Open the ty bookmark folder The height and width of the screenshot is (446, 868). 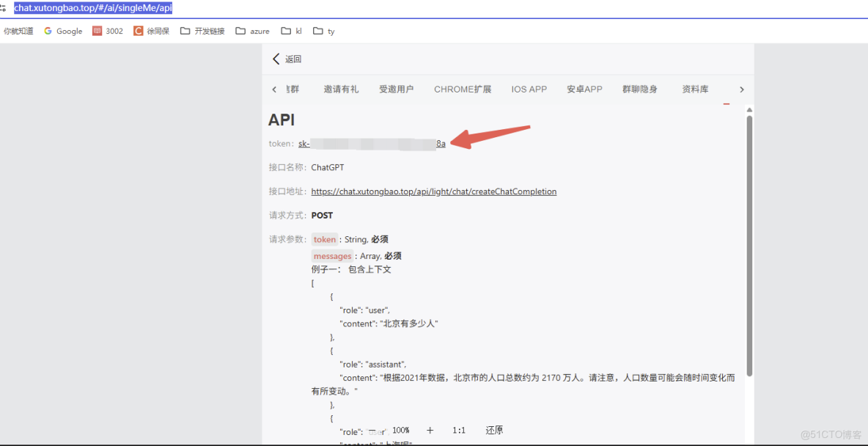tap(323, 31)
